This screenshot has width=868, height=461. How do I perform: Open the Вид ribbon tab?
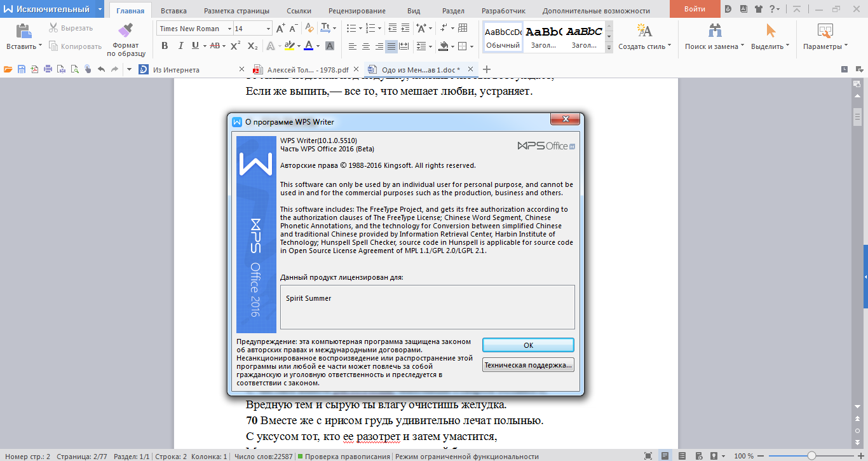click(414, 11)
